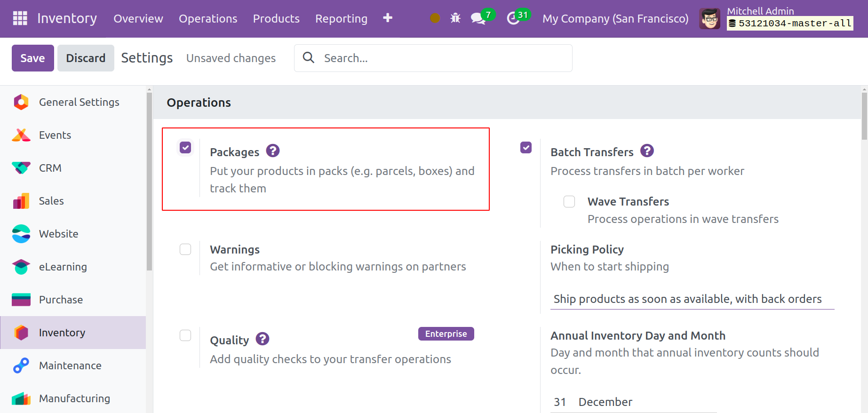Open the activities clock icon

[513, 18]
